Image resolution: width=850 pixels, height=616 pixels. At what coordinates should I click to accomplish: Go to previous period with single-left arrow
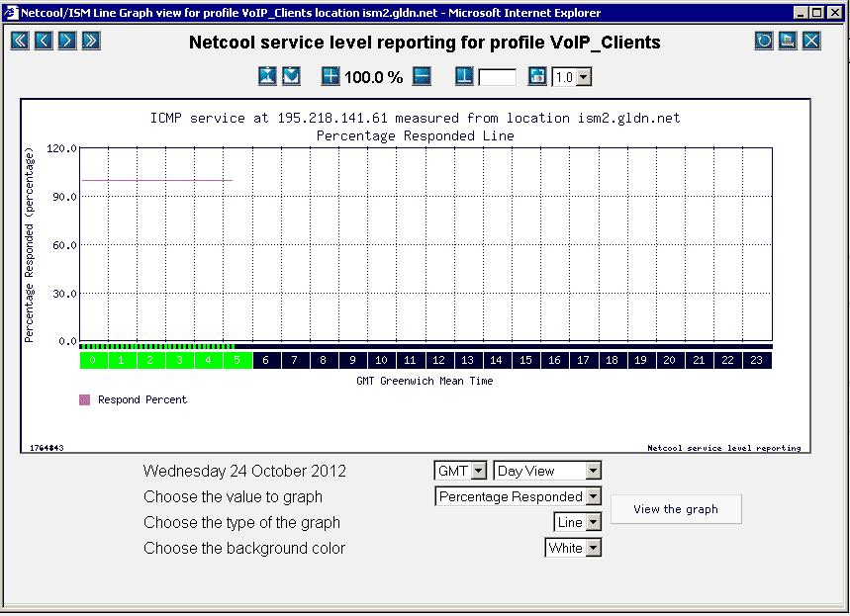[x=44, y=41]
